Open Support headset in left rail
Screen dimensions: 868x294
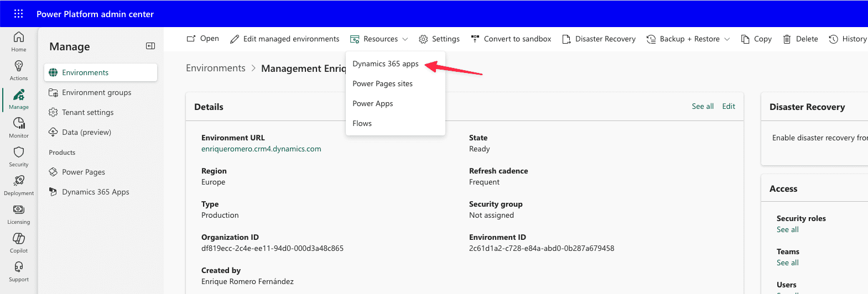click(x=19, y=271)
